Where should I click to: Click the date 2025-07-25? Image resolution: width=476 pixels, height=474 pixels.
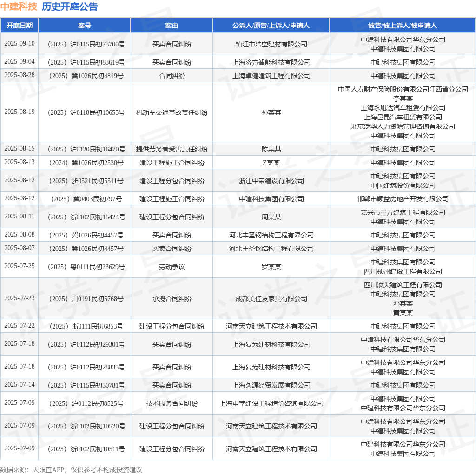click(20, 266)
